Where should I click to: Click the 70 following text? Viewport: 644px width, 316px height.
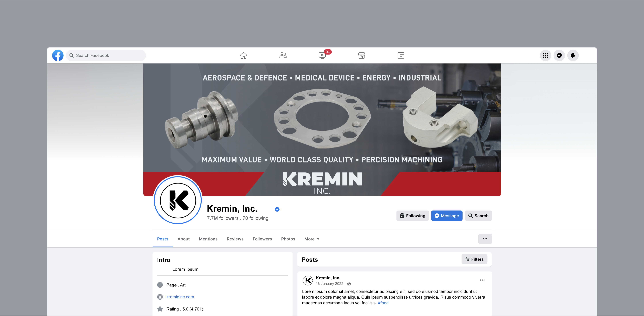click(255, 218)
